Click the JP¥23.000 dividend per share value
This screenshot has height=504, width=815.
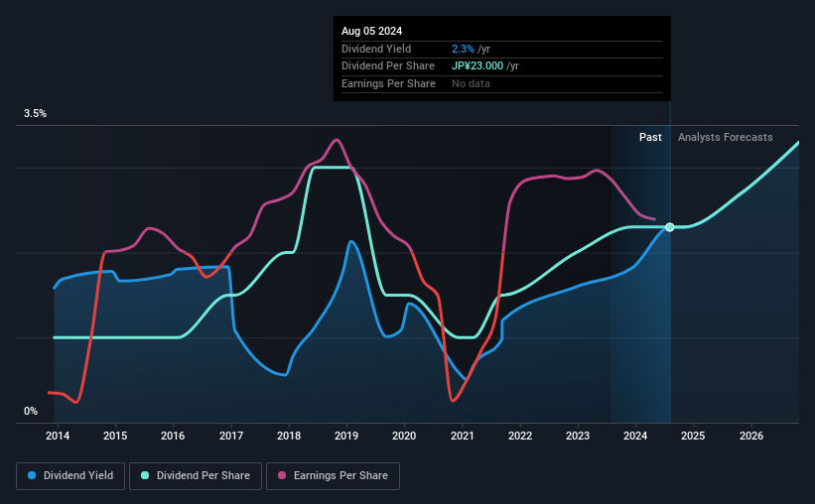pos(477,66)
